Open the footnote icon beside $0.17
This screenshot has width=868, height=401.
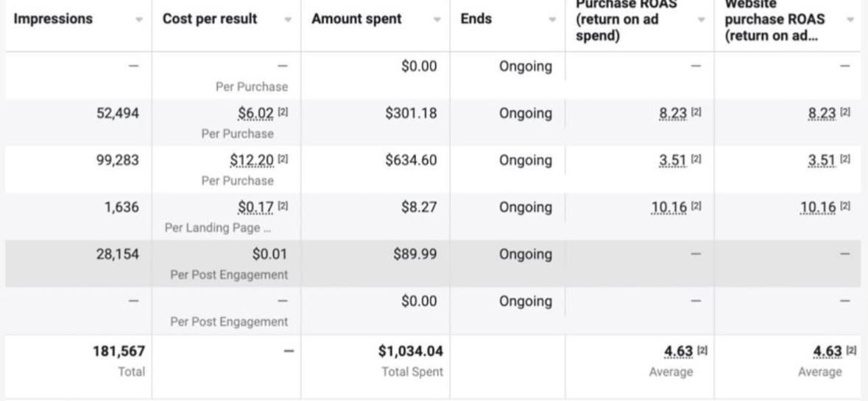click(x=283, y=208)
